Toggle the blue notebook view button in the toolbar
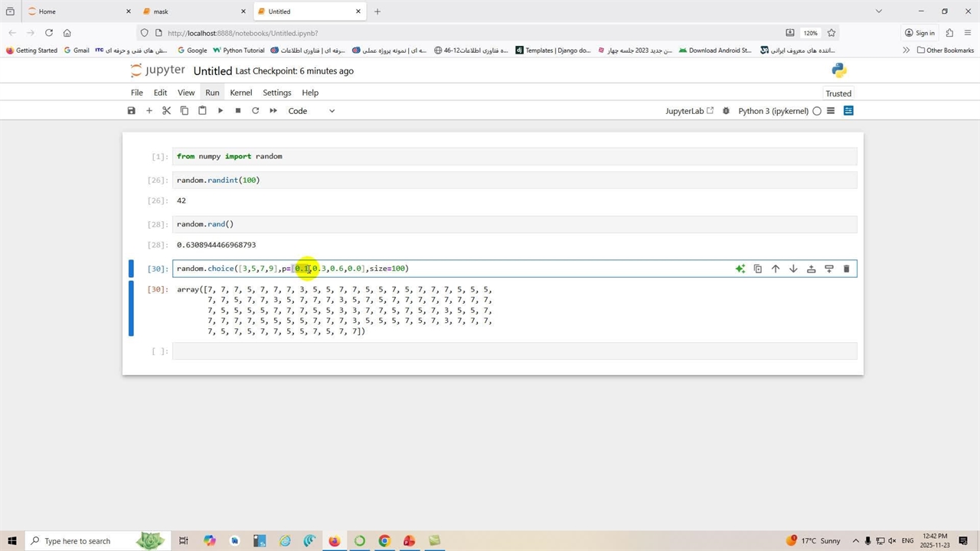This screenshot has width=980, height=551. point(848,111)
